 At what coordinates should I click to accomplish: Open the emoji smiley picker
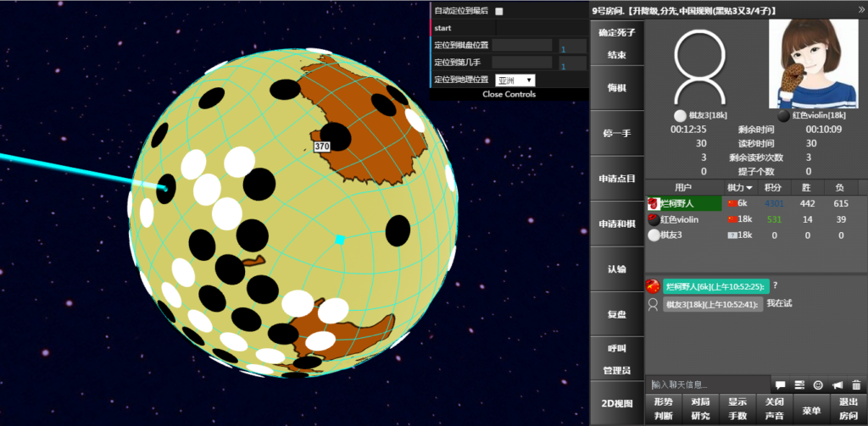coord(818,385)
